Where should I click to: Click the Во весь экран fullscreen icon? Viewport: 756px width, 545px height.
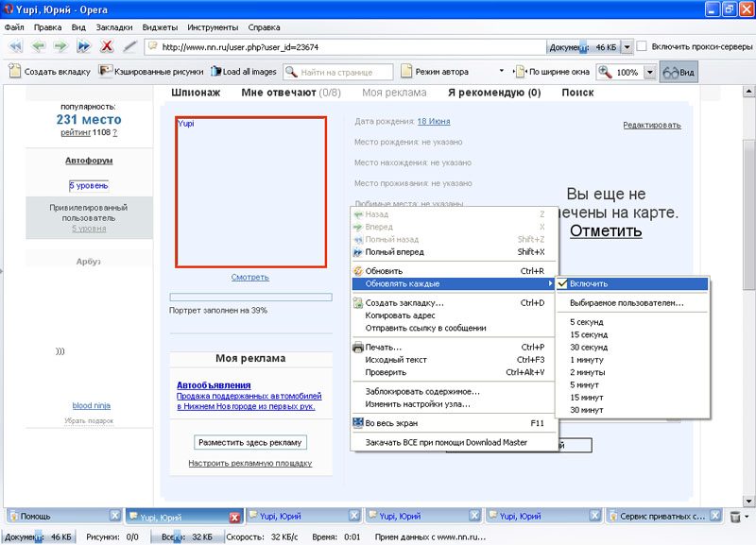click(x=358, y=422)
